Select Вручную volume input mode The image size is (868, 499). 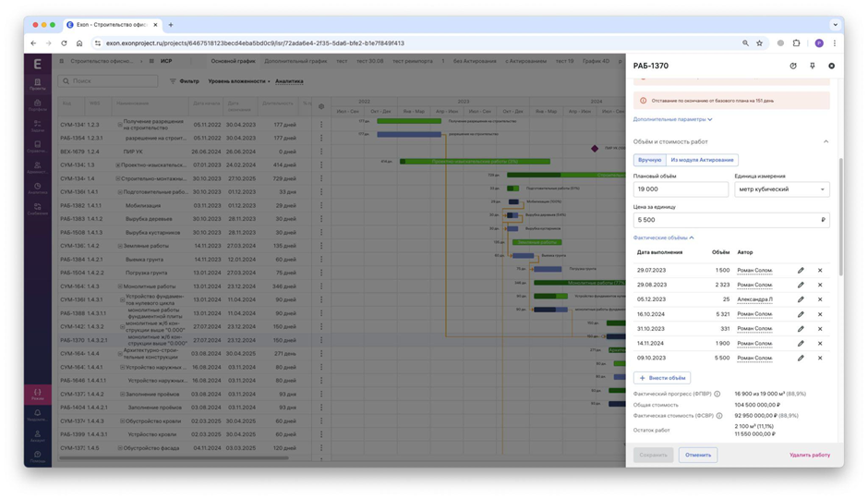[649, 160]
